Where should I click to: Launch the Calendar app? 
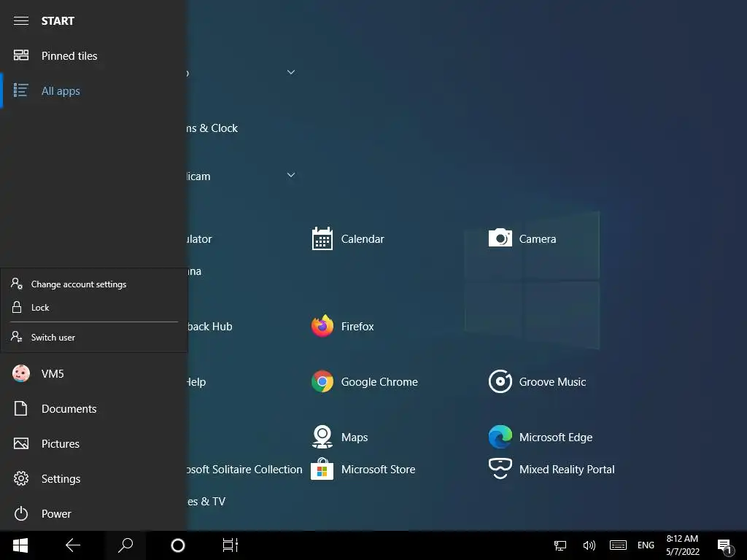[348, 238]
